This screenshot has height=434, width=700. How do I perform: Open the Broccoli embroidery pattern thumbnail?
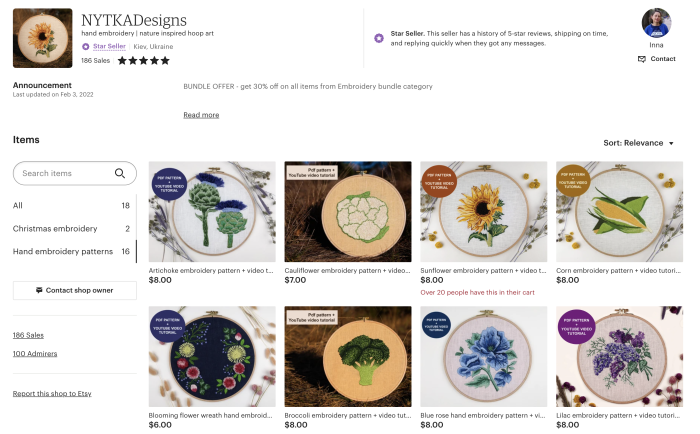pos(348,356)
